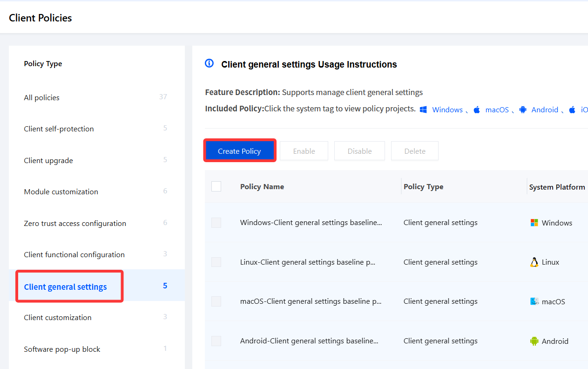Select checkbox for macOS-Client general settings baseline

coord(216,301)
